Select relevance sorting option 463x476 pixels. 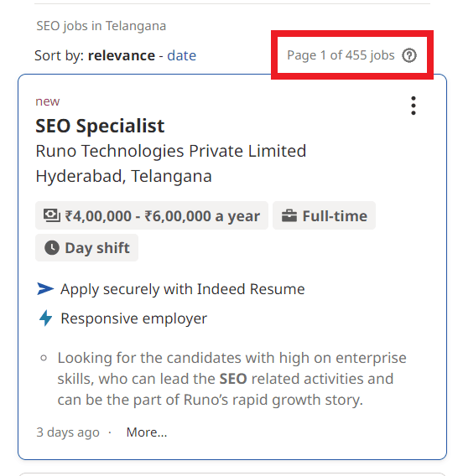122,55
